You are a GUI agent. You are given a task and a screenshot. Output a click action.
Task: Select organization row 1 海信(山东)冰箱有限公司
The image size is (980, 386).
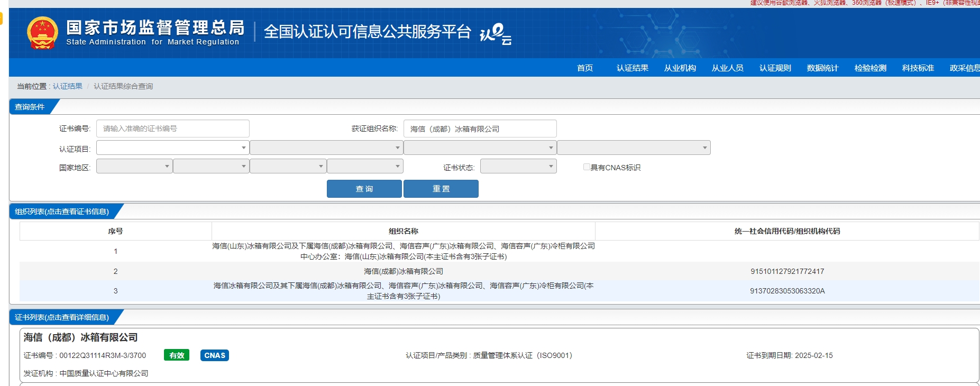tap(499, 251)
